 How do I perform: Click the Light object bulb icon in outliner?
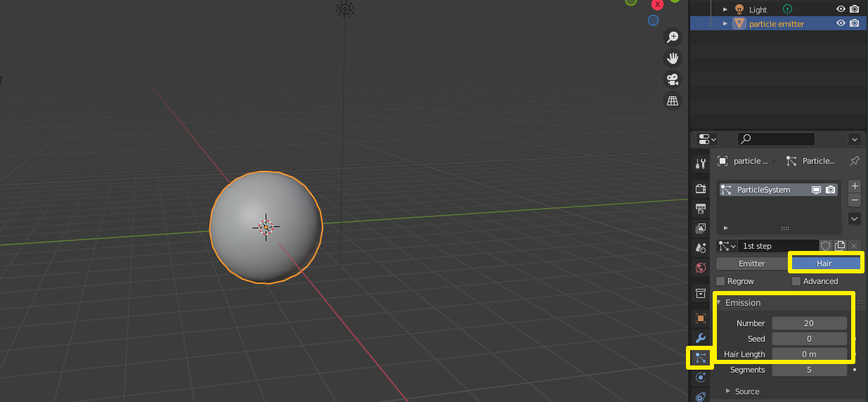pyautogui.click(x=739, y=9)
